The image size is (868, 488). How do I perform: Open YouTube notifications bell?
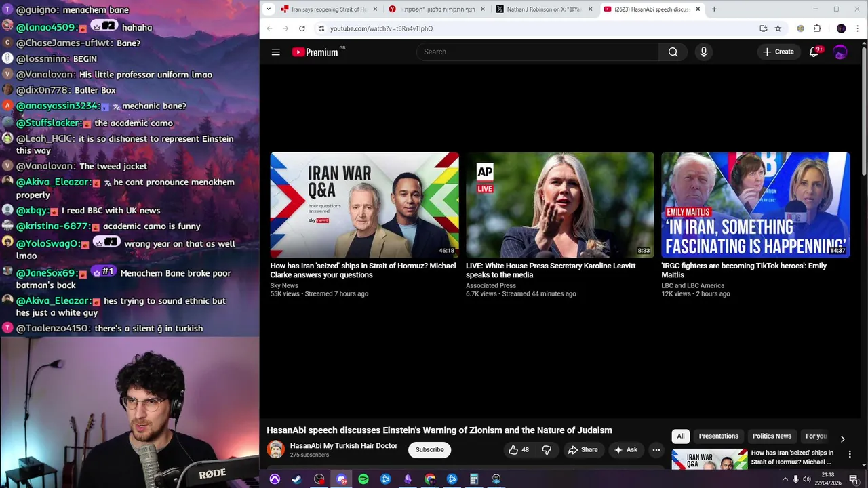(x=814, y=52)
